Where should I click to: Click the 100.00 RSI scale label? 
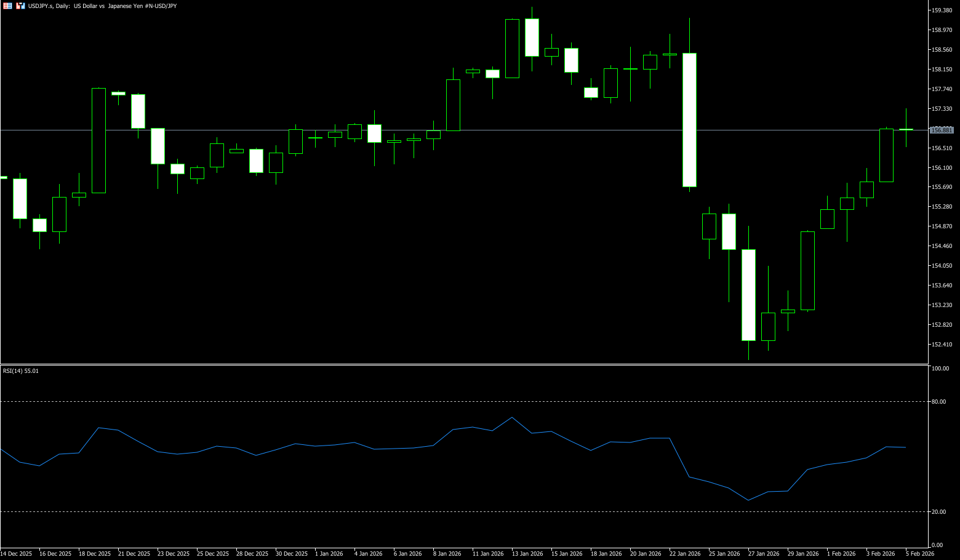(940, 369)
